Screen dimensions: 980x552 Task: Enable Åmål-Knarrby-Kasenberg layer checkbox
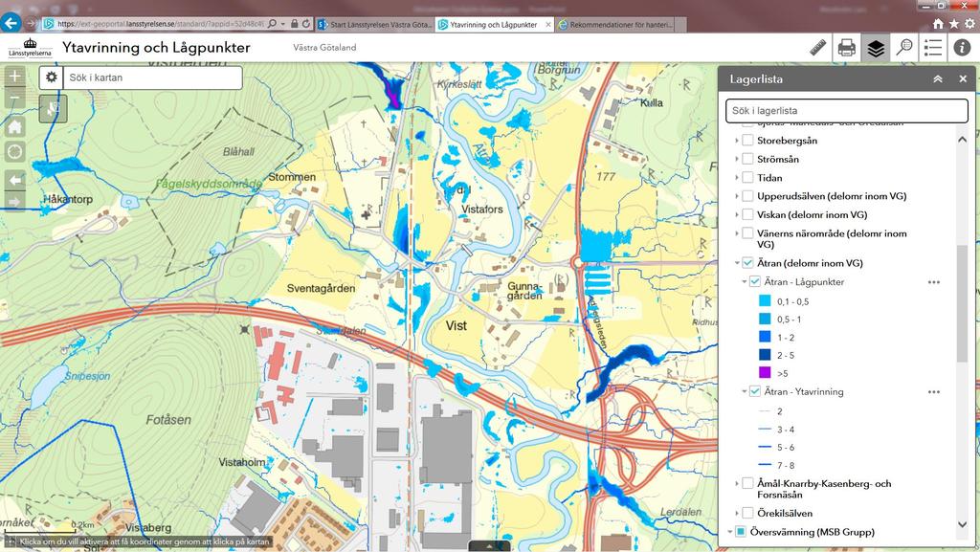(x=747, y=483)
